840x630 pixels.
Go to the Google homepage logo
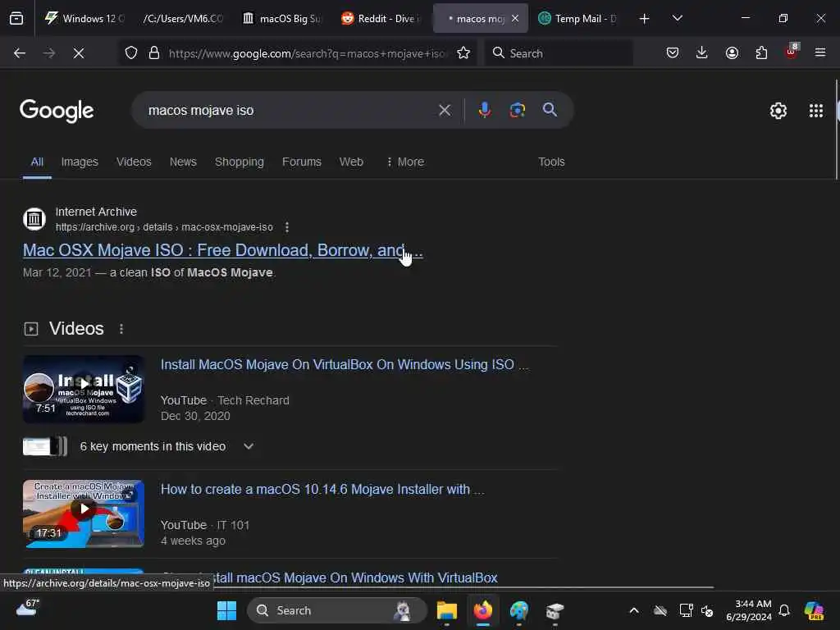click(x=57, y=111)
